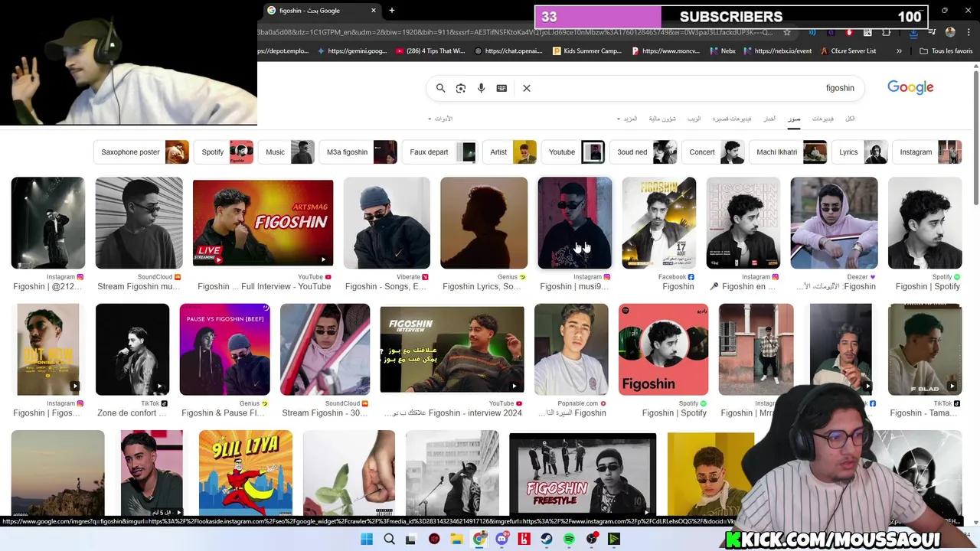Open File Explorer from the taskbar
The image size is (980, 551).
click(x=457, y=540)
